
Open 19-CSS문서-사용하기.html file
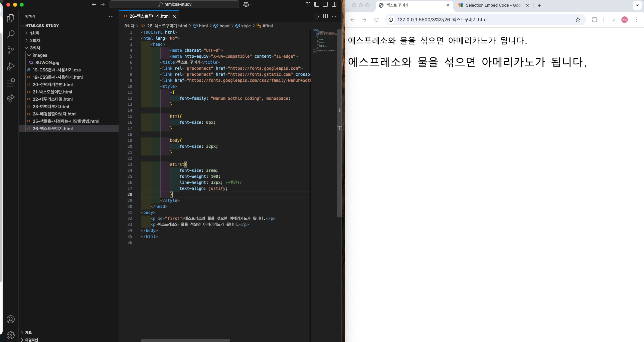[x=69, y=77]
